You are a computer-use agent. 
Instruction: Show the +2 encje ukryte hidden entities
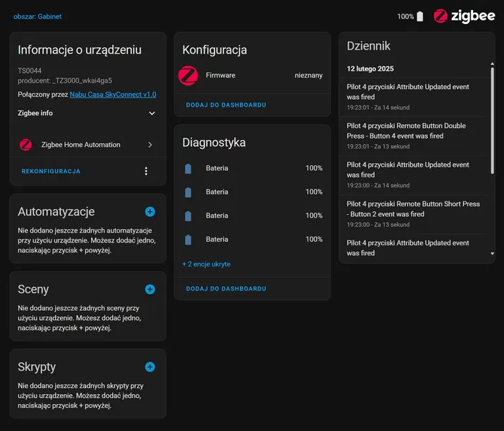(206, 264)
